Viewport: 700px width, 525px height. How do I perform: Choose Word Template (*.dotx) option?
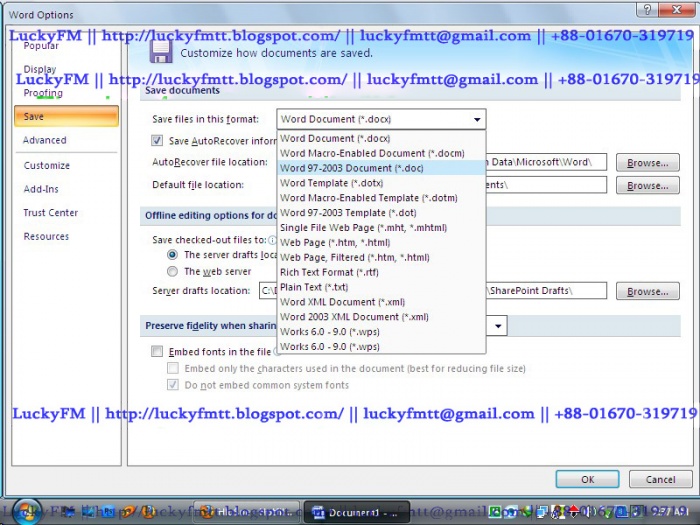tap(381, 183)
